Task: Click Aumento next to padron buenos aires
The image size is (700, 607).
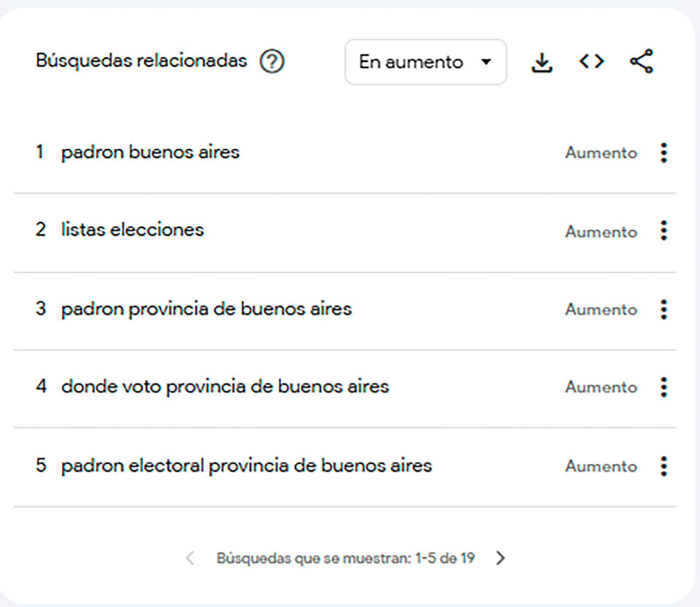Action: pyautogui.click(x=600, y=153)
